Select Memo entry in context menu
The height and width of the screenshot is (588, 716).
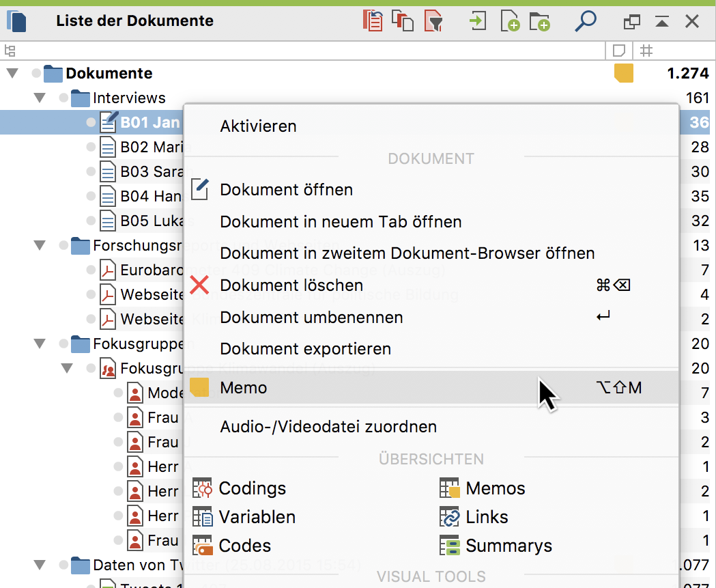pos(431,387)
